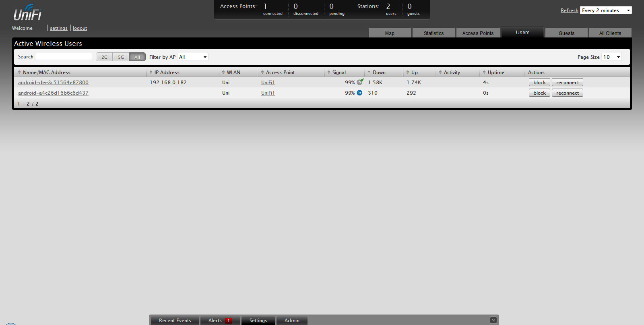Click the '1 - 2 / 2' pagination text
The height and width of the screenshot is (325, 644).
(x=28, y=104)
